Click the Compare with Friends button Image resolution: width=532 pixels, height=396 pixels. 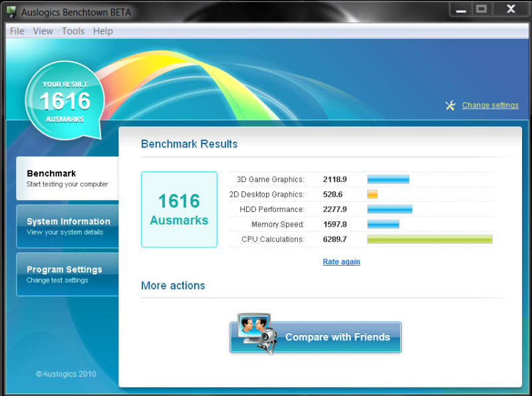[315, 337]
